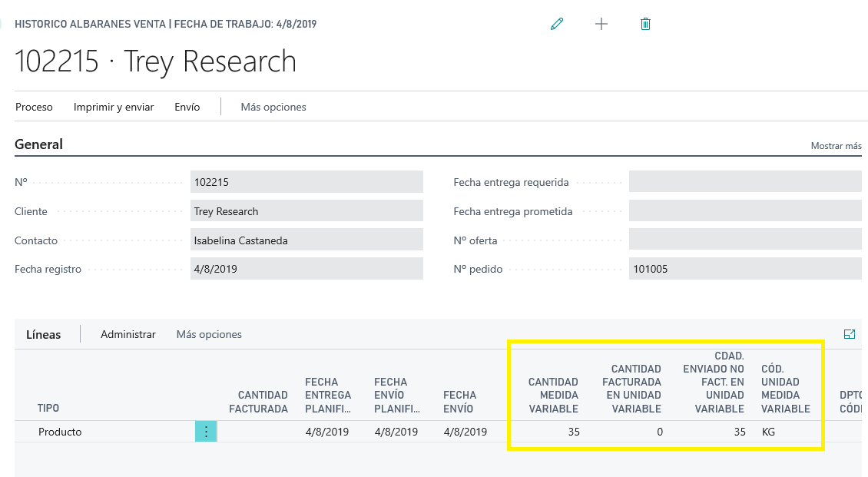The height and width of the screenshot is (477, 868).
Task: Sort by the TIPO column header
Action: coord(48,408)
